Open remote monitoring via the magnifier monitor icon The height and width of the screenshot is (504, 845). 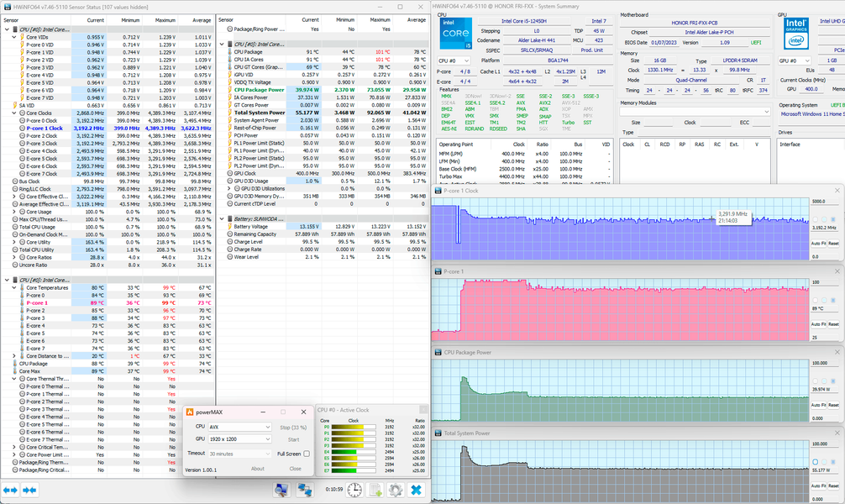tap(281, 490)
